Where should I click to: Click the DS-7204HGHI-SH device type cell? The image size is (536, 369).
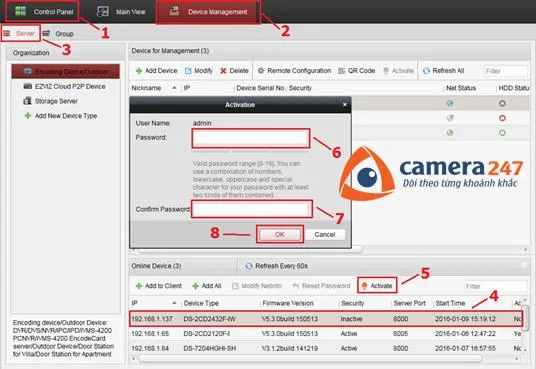(x=210, y=348)
